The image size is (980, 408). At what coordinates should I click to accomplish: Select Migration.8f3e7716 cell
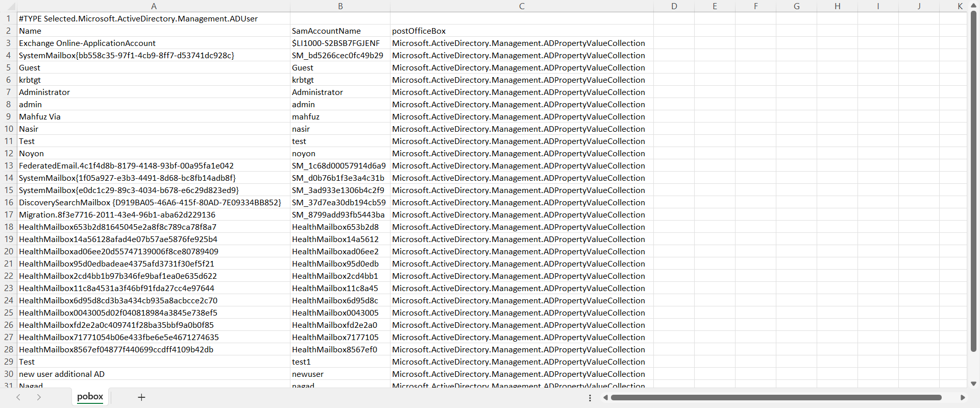tap(154, 214)
